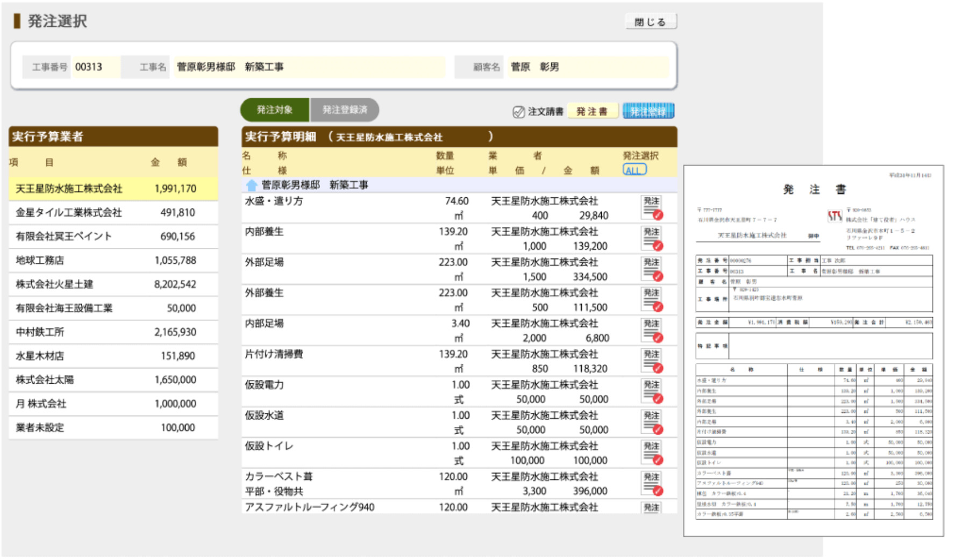955x560 pixels.
Task: Open the 発注書 document preview thumbnail
Action: click(813, 350)
